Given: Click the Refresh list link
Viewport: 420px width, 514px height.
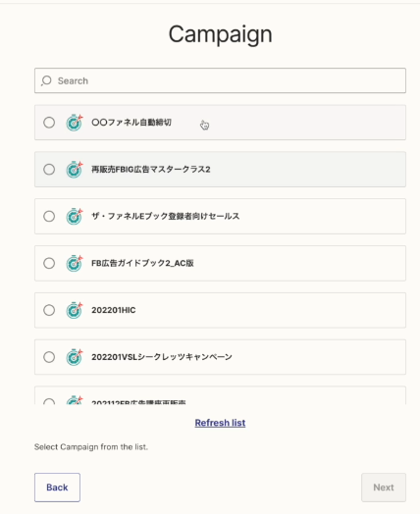Looking at the screenshot, I should 220,423.
